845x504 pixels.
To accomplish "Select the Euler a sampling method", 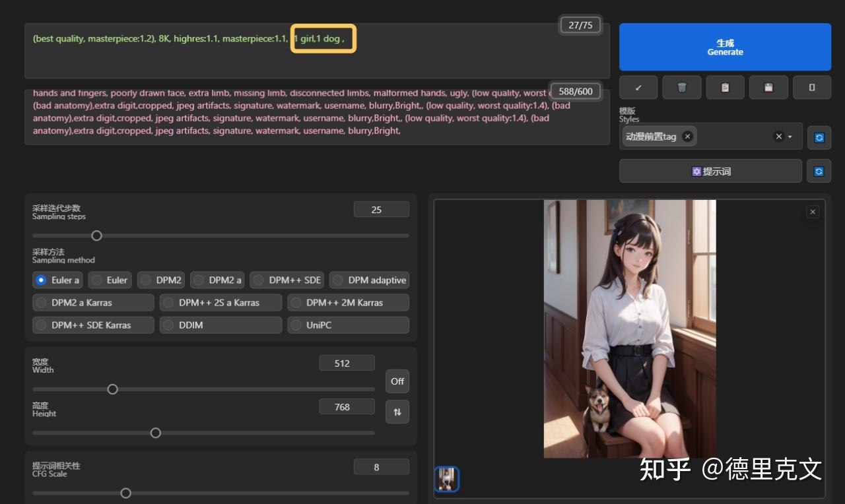I will click(x=57, y=280).
